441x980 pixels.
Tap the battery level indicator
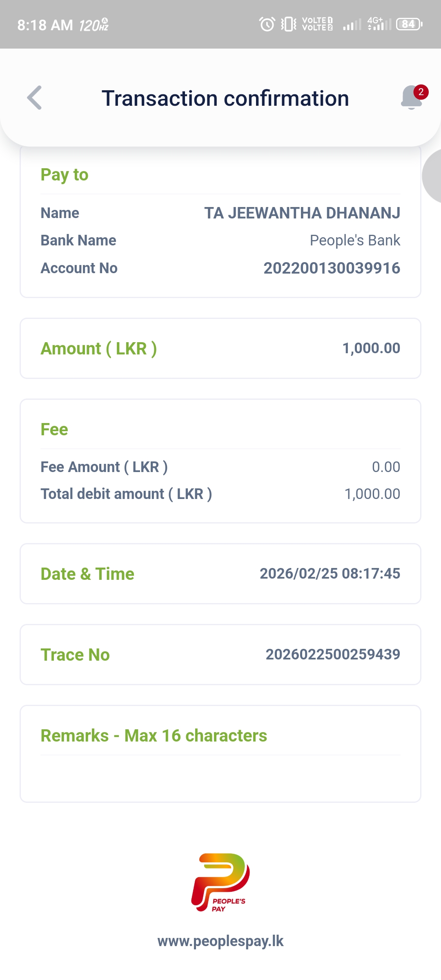(x=409, y=24)
